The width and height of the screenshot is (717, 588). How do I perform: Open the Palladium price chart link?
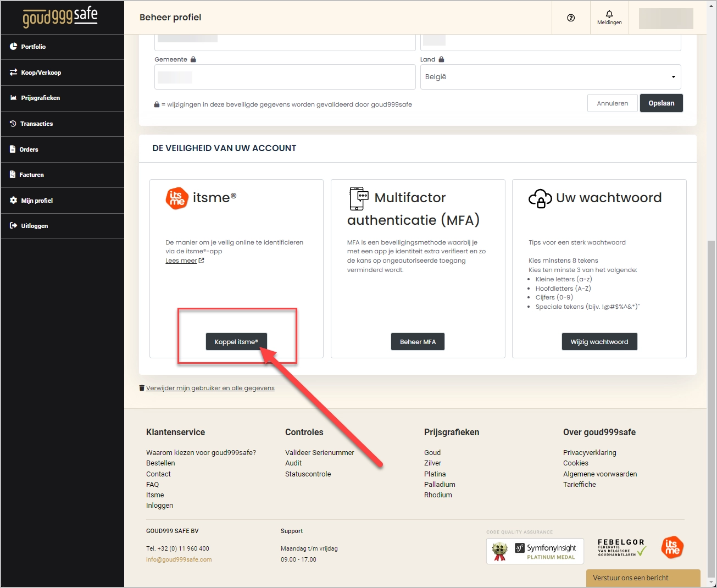point(440,485)
